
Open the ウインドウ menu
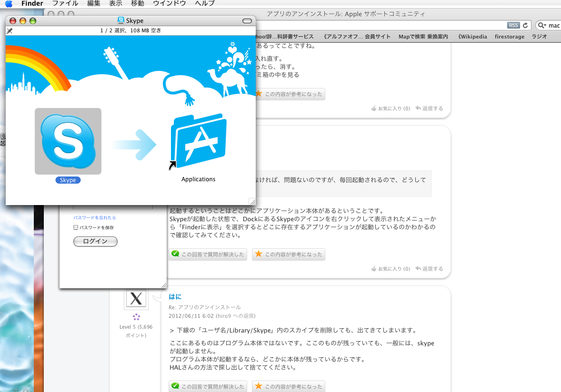[x=169, y=4]
